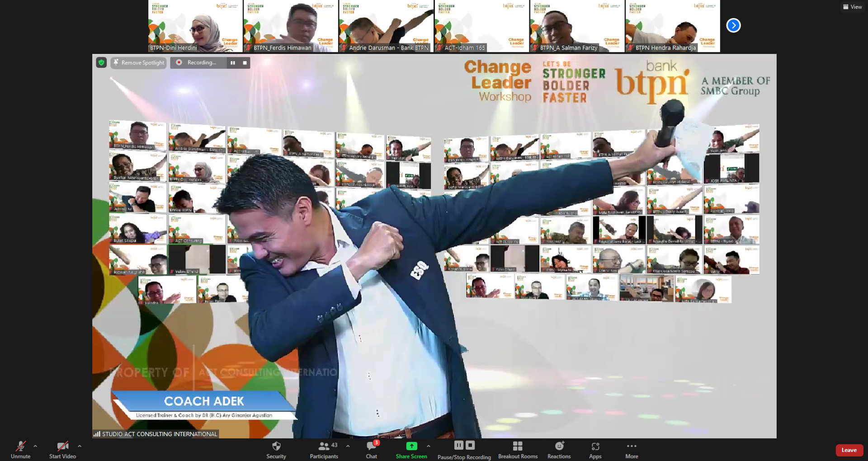Screen dimensions: 868x461
Task: Expand audio options arrow beside Unmute
Action: coord(35,446)
